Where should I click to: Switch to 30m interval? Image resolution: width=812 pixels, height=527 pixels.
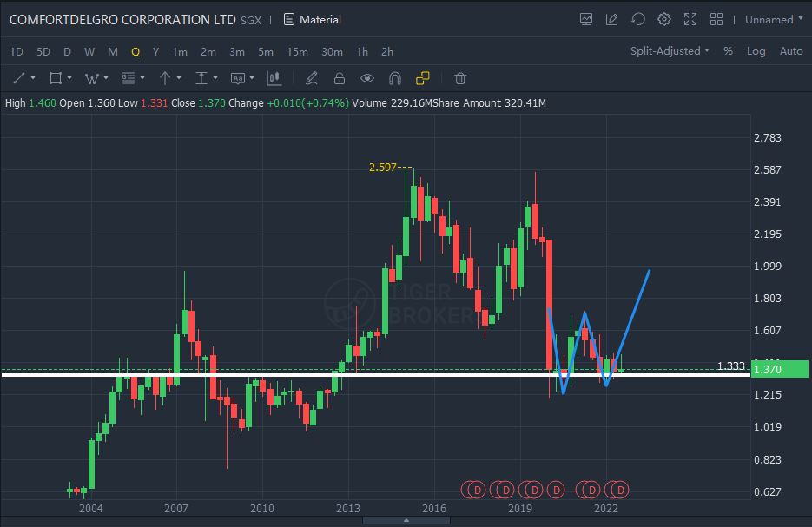coord(332,52)
